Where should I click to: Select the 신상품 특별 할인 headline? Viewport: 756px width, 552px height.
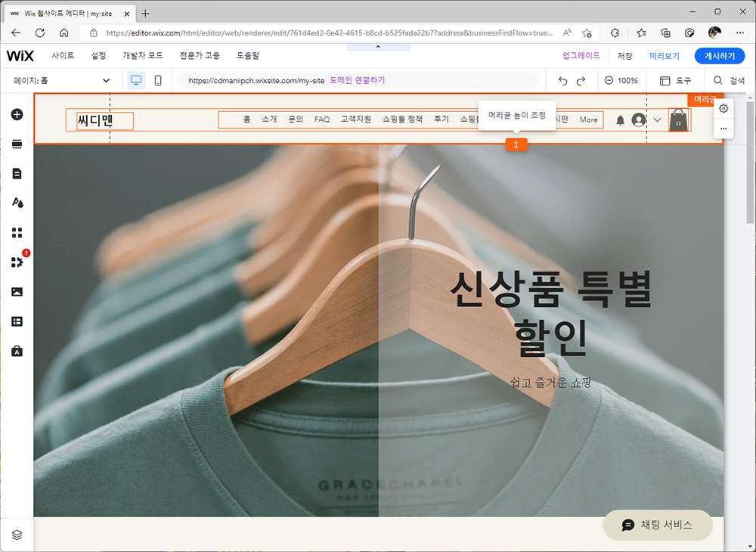(x=550, y=312)
